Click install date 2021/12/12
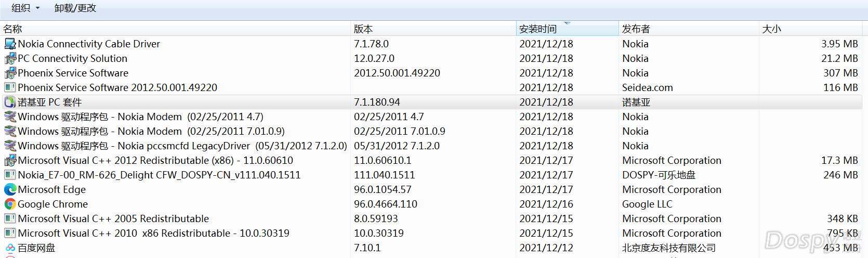 [546, 248]
